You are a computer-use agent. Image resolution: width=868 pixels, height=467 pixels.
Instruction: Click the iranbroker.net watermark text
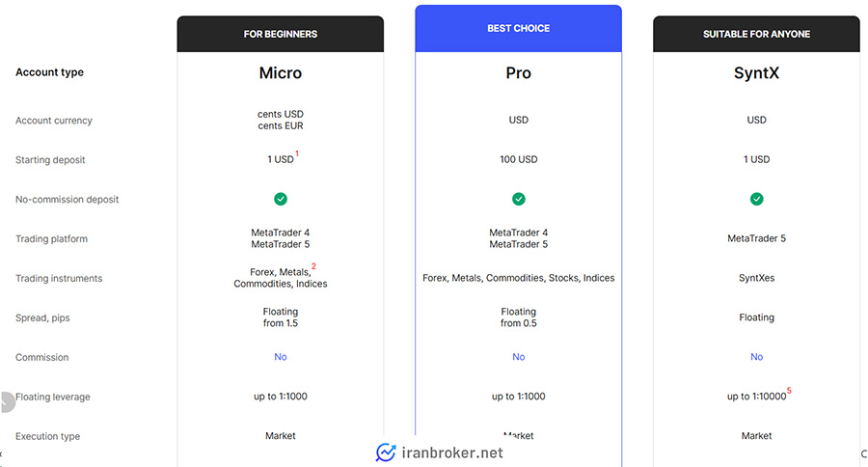click(451, 452)
